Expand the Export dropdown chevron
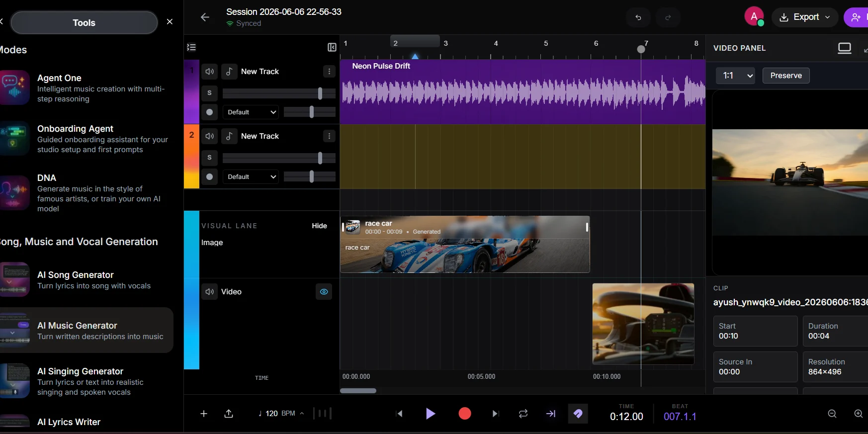 (x=828, y=17)
